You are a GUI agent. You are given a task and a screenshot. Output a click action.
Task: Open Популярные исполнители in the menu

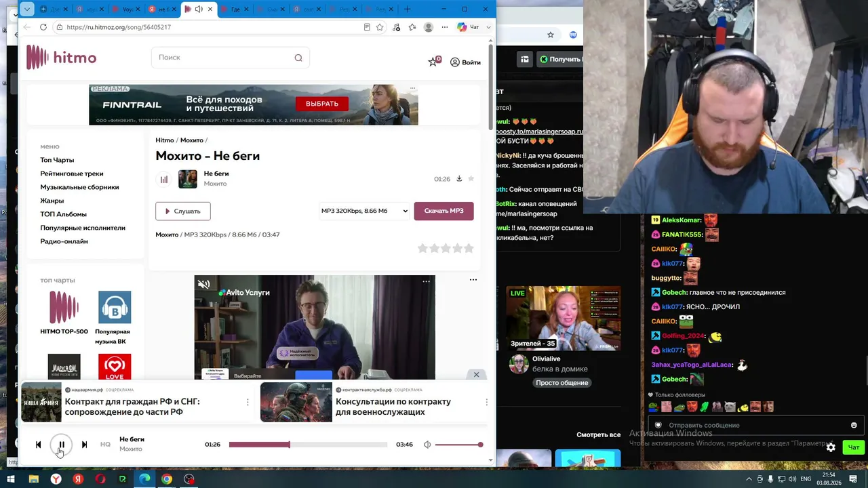pos(83,228)
